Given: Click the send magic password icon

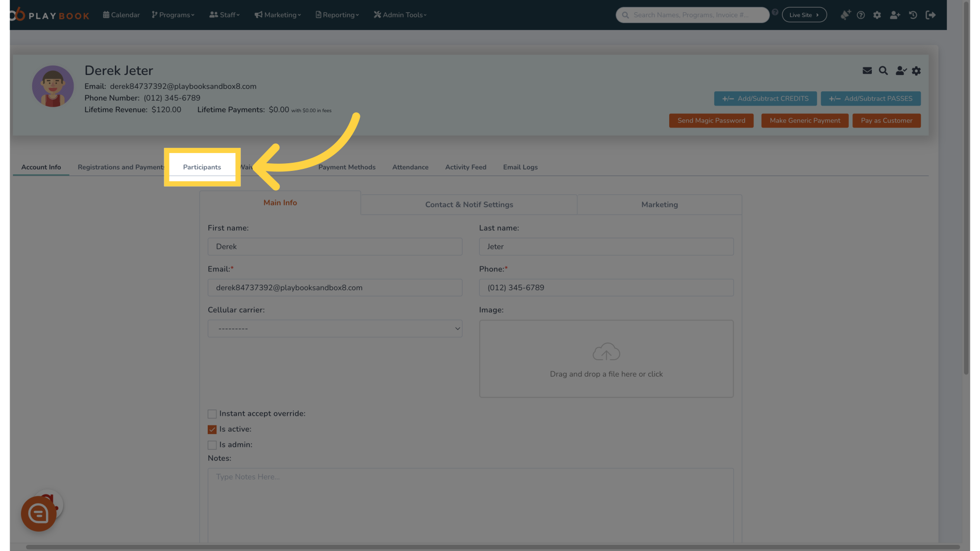Looking at the screenshot, I should point(712,121).
